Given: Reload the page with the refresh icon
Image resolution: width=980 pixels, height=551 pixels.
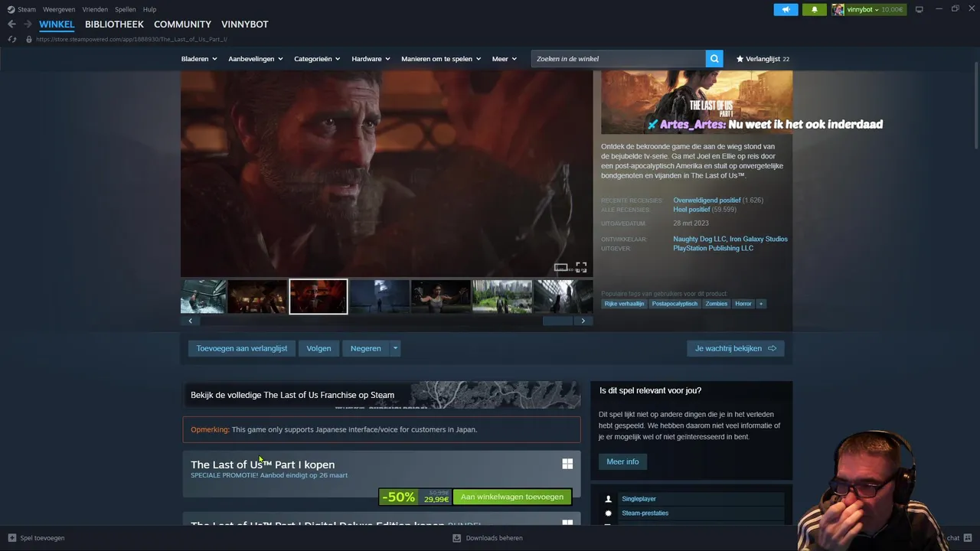Looking at the screenshot, I should 11,39.
